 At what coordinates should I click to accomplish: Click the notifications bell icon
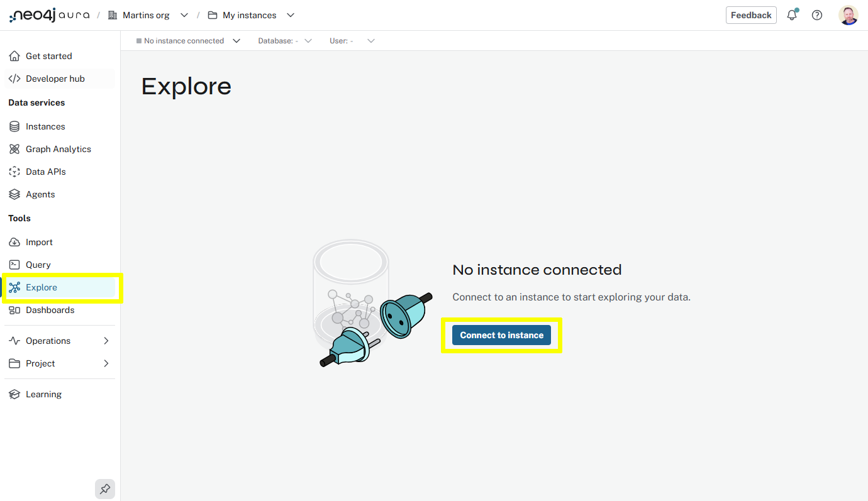click(792, 14)
